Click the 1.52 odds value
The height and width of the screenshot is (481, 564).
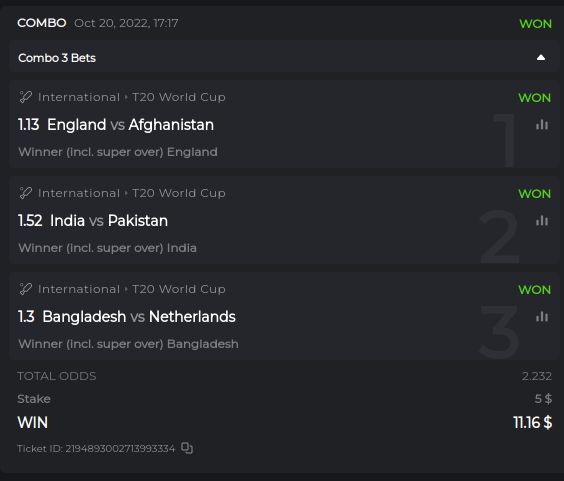coord(30,221)
